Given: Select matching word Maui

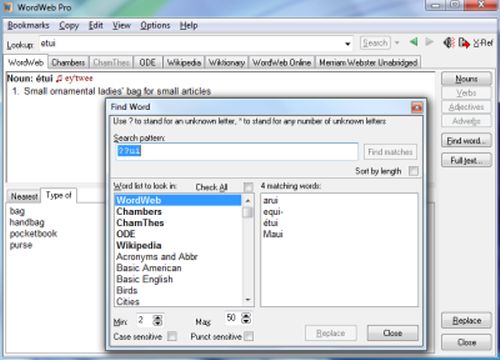Looking at the screenshot, I should (273, 234).
